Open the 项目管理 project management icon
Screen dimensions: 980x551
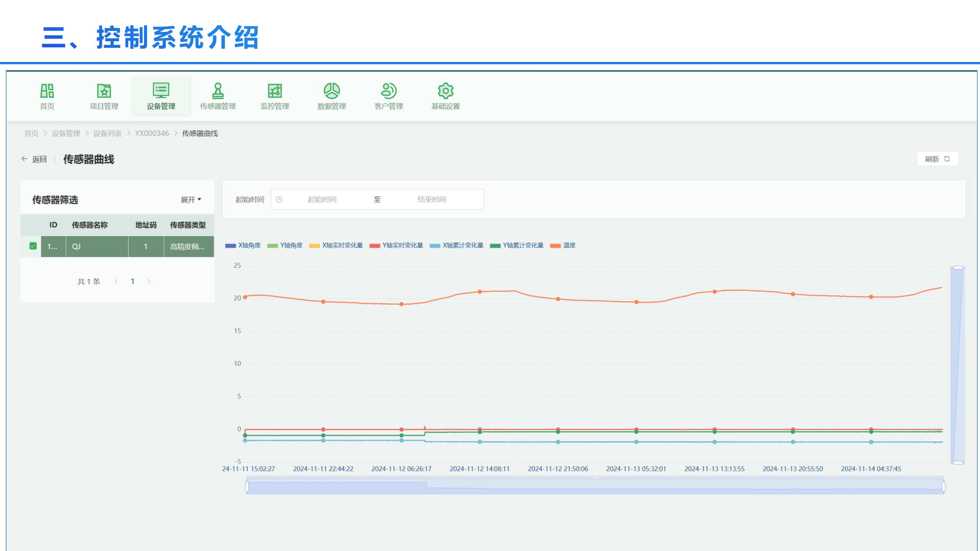pyautogui.click(x=104, y=91)
